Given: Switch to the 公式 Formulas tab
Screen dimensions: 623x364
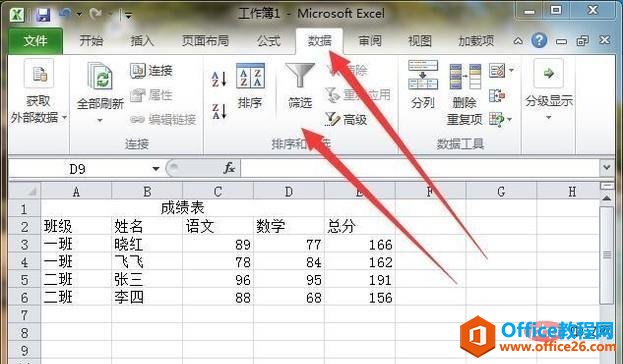Looking at the screenshot, I should [x=268, y=41].
